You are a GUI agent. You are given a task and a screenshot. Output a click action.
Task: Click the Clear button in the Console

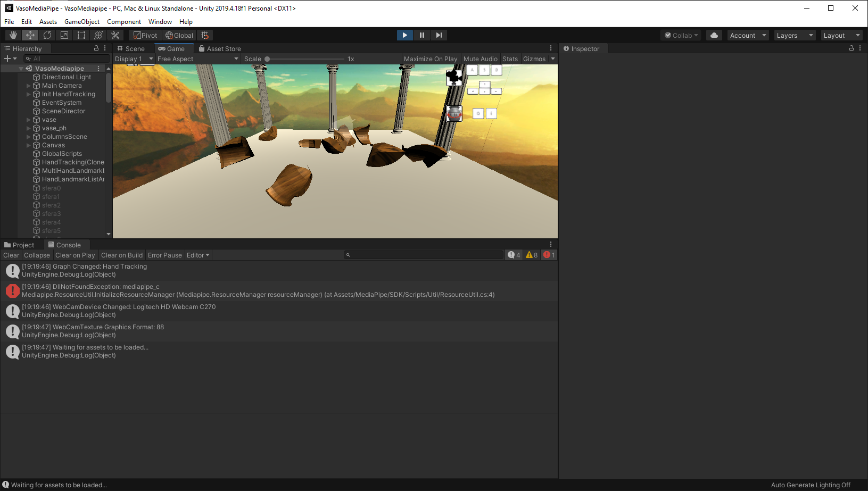(11, 255)
